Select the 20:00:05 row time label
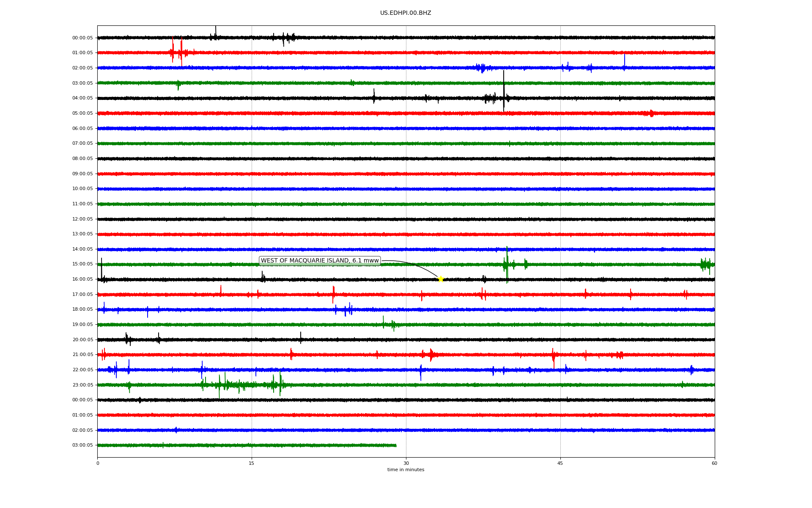The width and height of the screenshot is (812, 508). pyautogui.click(x=82, y=340)
